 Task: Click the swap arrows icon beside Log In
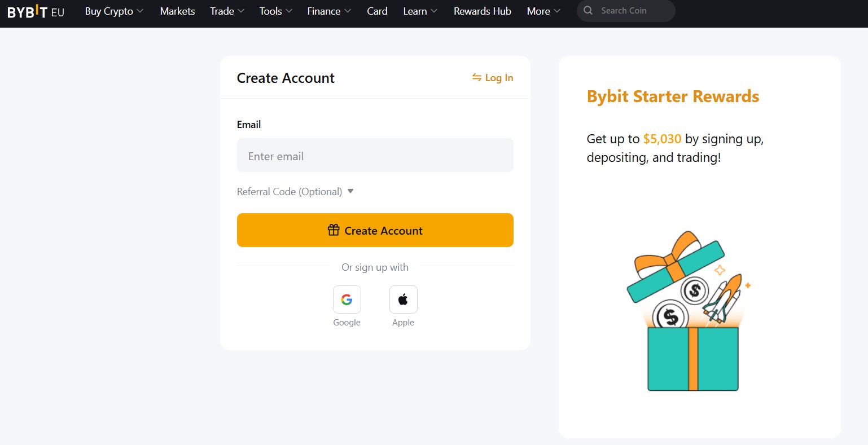pyautogui.click(x=477, y=77)
